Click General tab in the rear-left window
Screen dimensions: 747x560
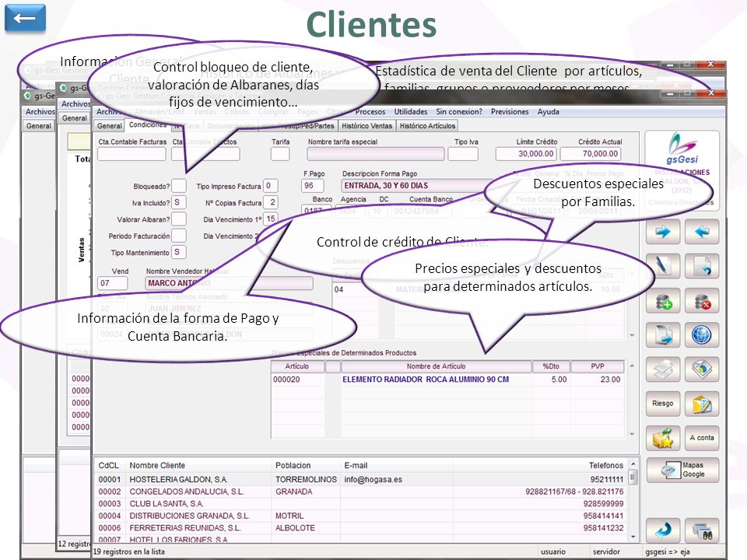click(39, 126)
